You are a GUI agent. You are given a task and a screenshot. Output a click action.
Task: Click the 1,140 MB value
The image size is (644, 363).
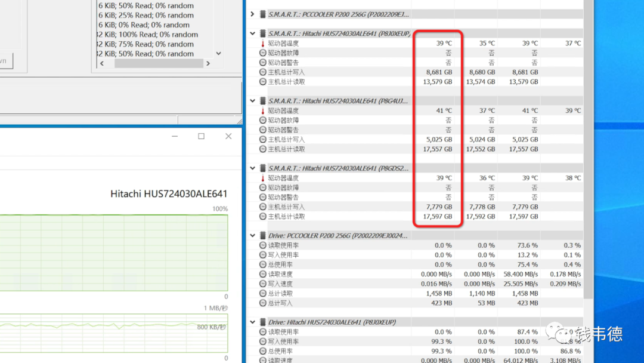coord(484,294)
